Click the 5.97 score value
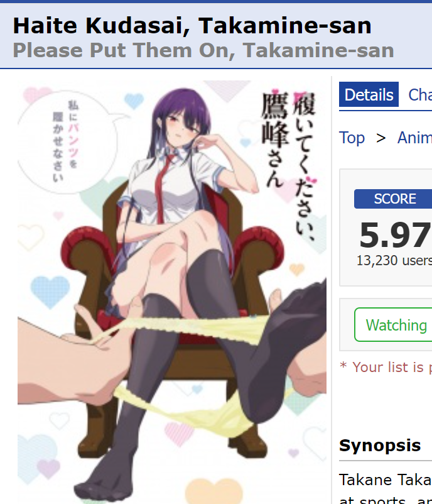Screen dimensions: 432x504 coord(395,235)
